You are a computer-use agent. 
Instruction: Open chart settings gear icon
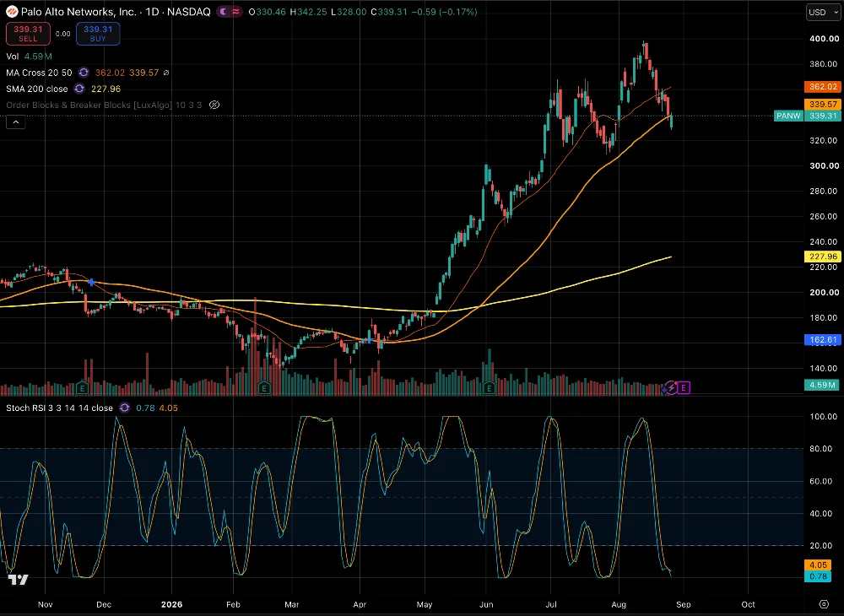point(824,604)
